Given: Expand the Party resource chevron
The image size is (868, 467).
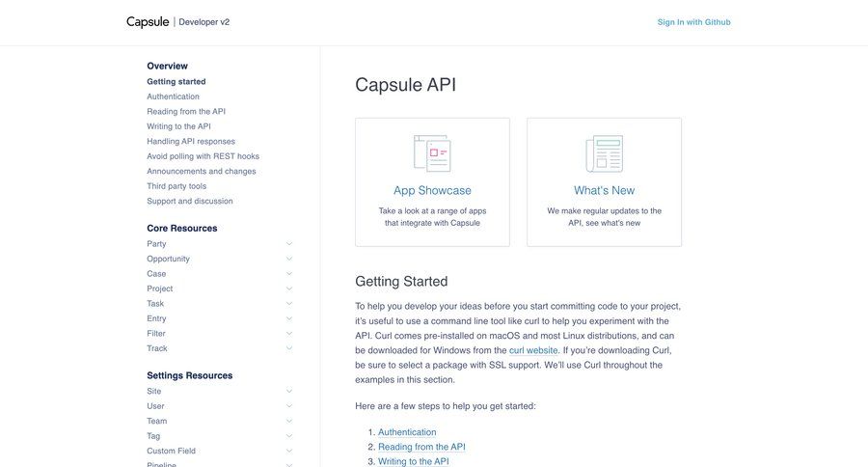Looking at the screenshot, I should click(288, 244).
